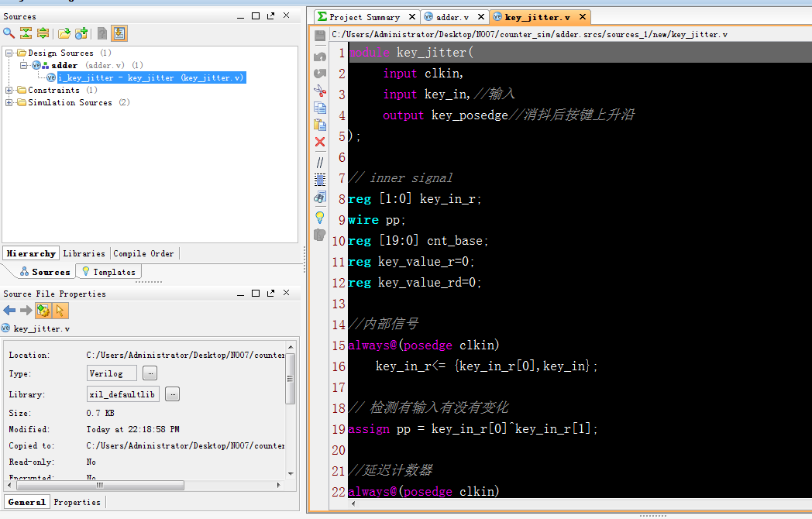Switch to the Templates panel
This screenshot has height=519, width=812.
[108, 271]
